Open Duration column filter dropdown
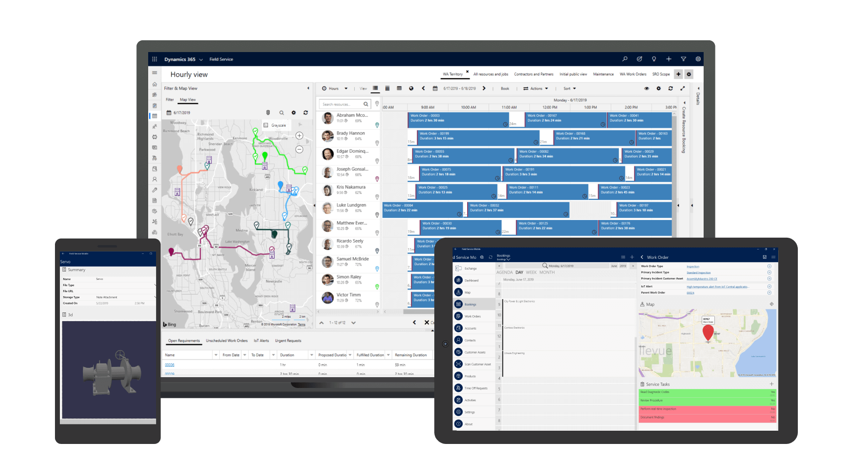 tap(311, 355)
